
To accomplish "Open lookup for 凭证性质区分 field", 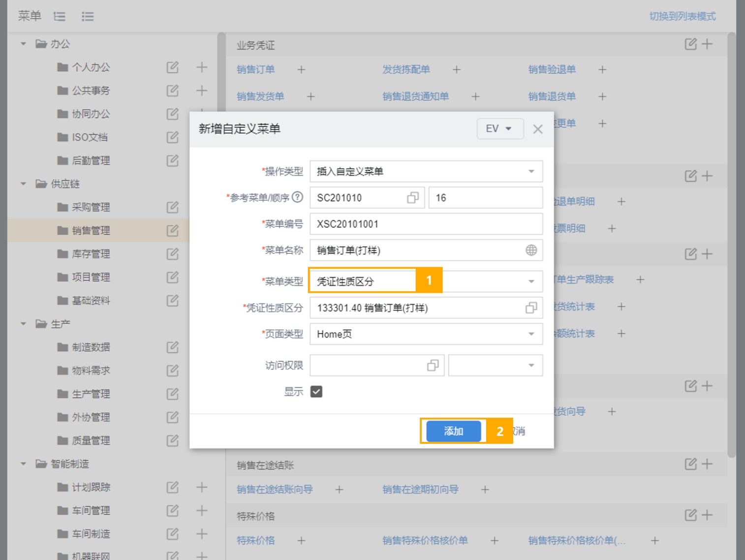I will point(531,308).
